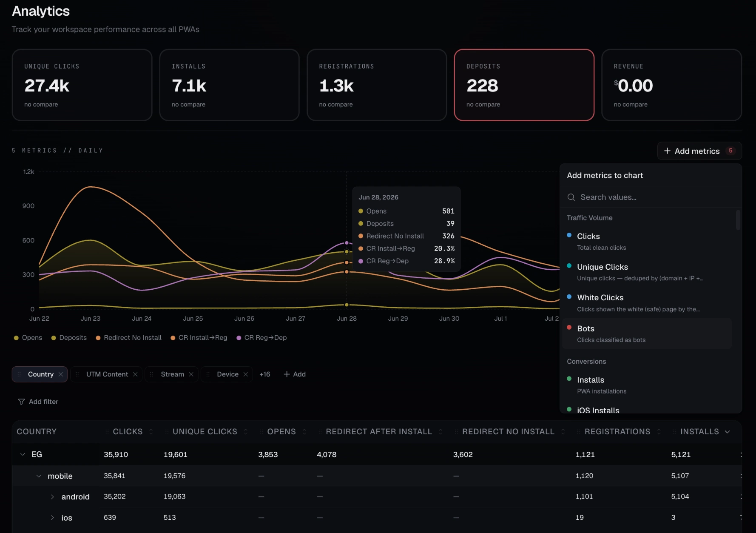
Task: Click the Installs column sort chevron
Action: (728, 432)
